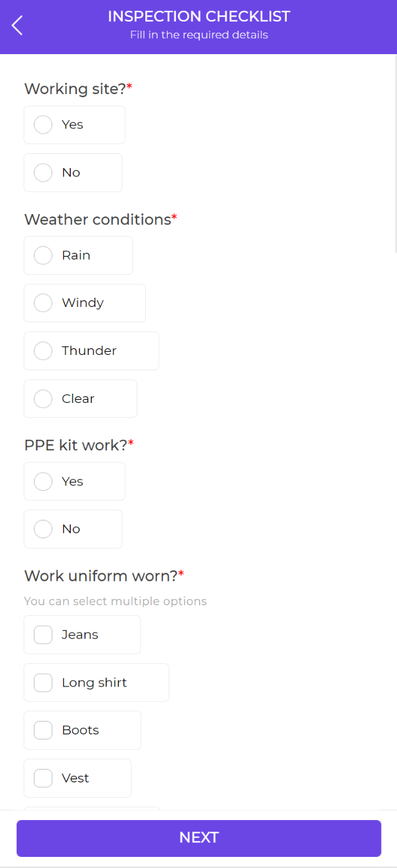Click the Weather conditions question label

pos(97,220)
